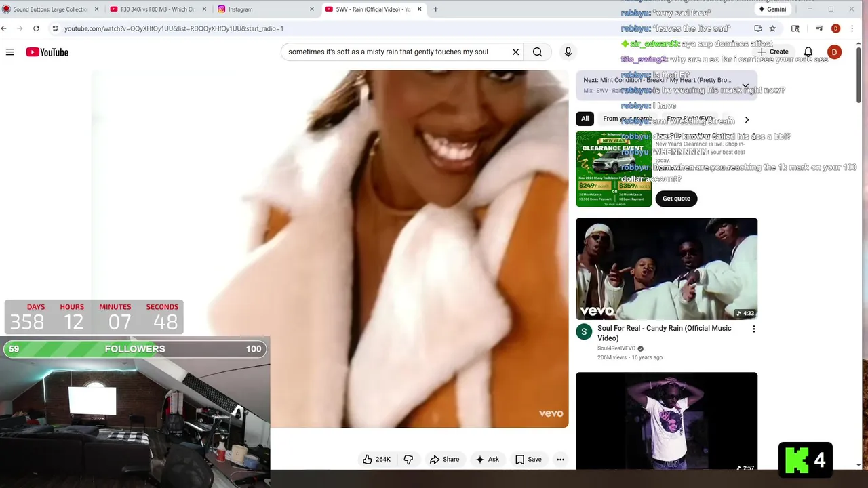Open the Soul4RealVEVO channel avatar
This screenshot has height=488, width=868.
coord(584,332)
